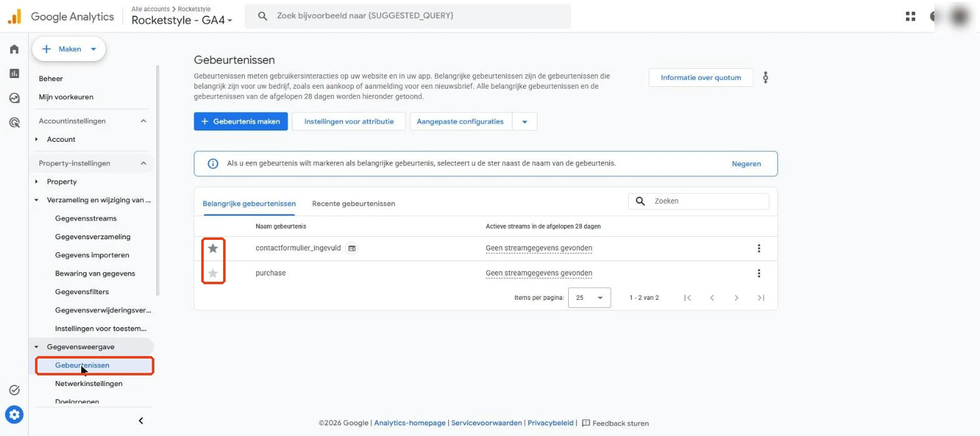Toggle the star for contactformulier_ingevuld
This screenshot has height=436, width=980.
coord(213,248)
